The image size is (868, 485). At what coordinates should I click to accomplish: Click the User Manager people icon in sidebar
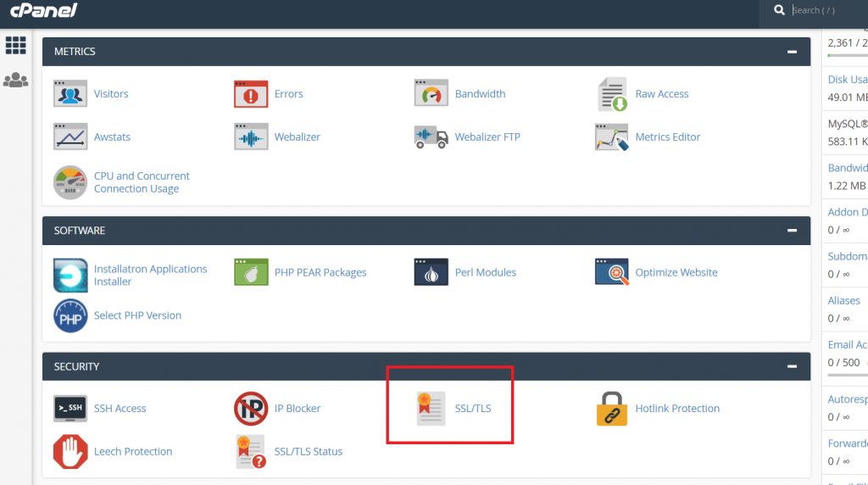click(x=15, y=81)
